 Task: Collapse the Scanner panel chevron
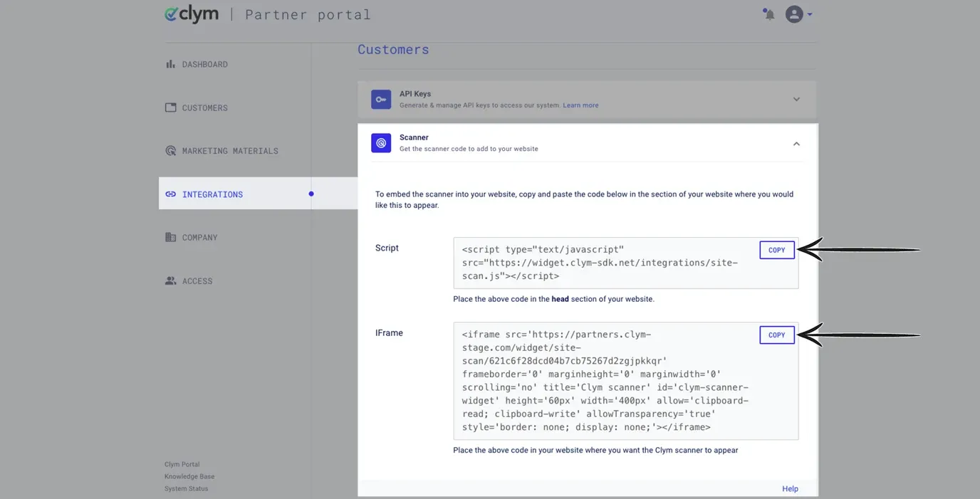[796, 144]
